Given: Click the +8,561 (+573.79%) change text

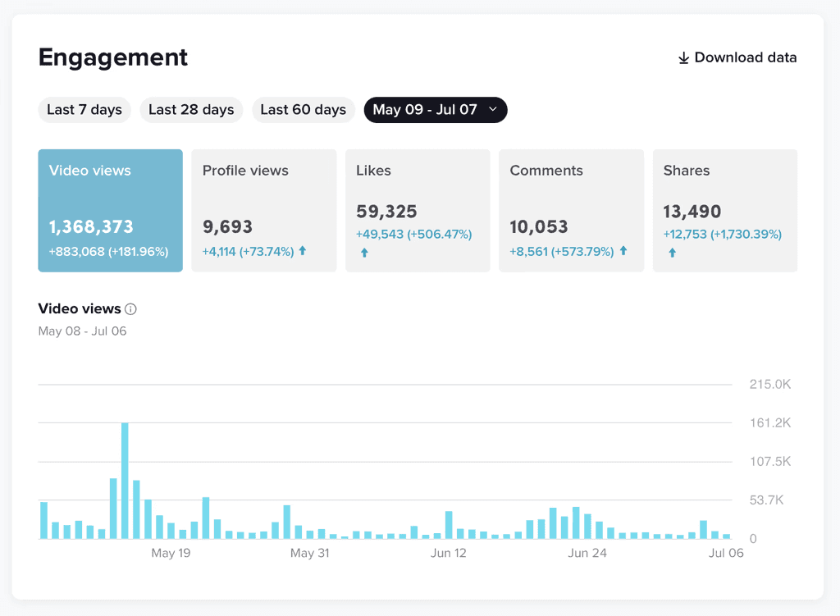Looking at the screenshot, I should click(x=561, y=251).
